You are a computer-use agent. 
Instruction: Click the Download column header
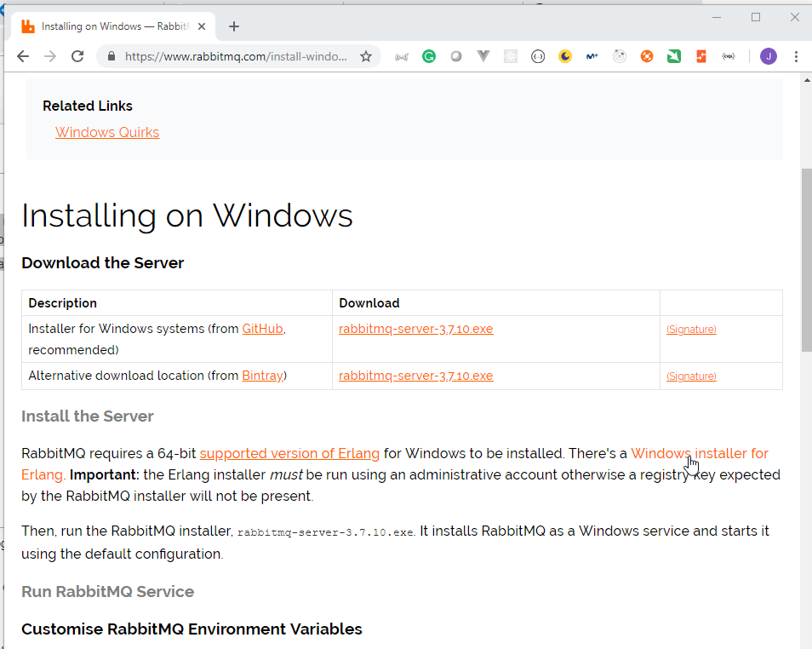point(369,303)
